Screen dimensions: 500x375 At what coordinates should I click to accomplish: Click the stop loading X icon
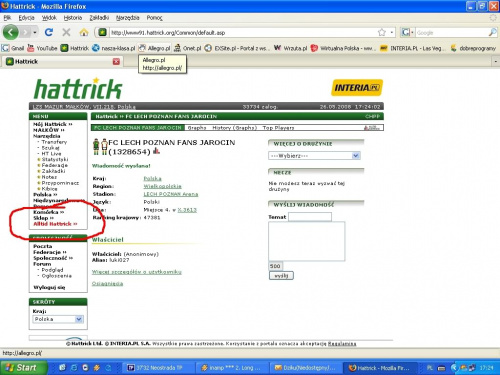pyautogui.click(x=66, y=32)
